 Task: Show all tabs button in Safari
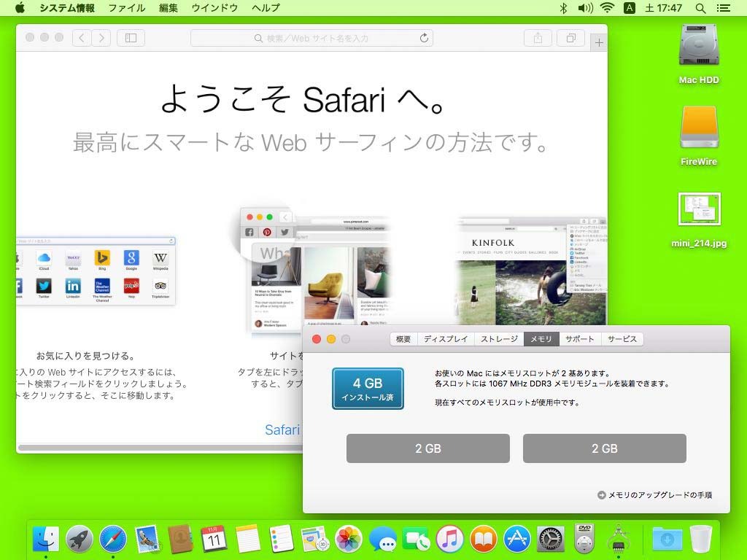pyautogui.click(x=570, y=38)
